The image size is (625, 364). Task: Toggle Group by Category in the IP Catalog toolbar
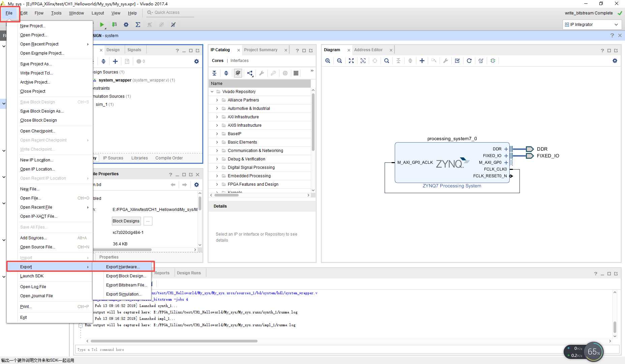(x=250, y=73)
